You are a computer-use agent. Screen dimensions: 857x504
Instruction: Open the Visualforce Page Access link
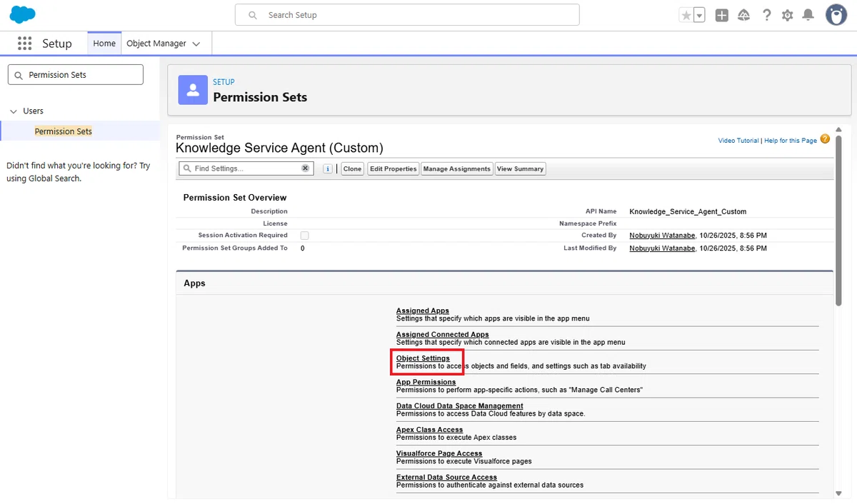pos(439,453)
